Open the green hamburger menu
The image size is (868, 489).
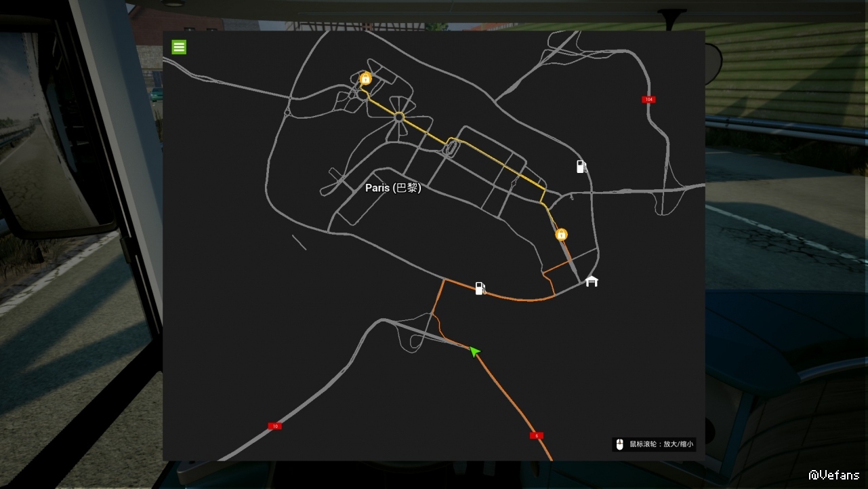pos(179,47)
